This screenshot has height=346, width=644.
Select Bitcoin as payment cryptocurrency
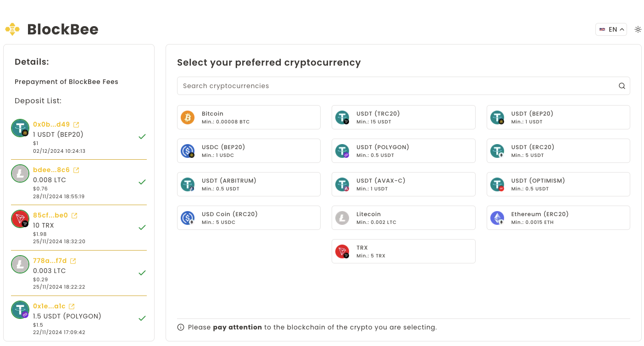tap(249, 117)
